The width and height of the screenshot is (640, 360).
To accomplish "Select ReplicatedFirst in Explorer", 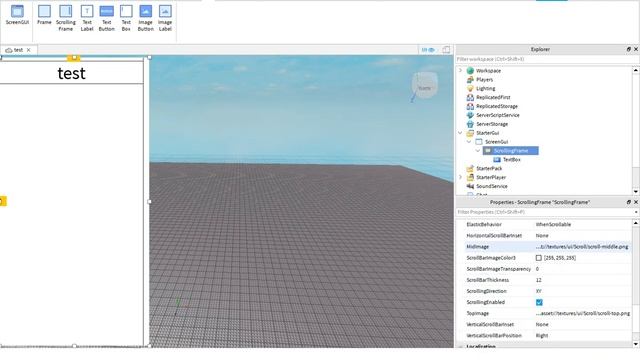I will coord(493,97).
